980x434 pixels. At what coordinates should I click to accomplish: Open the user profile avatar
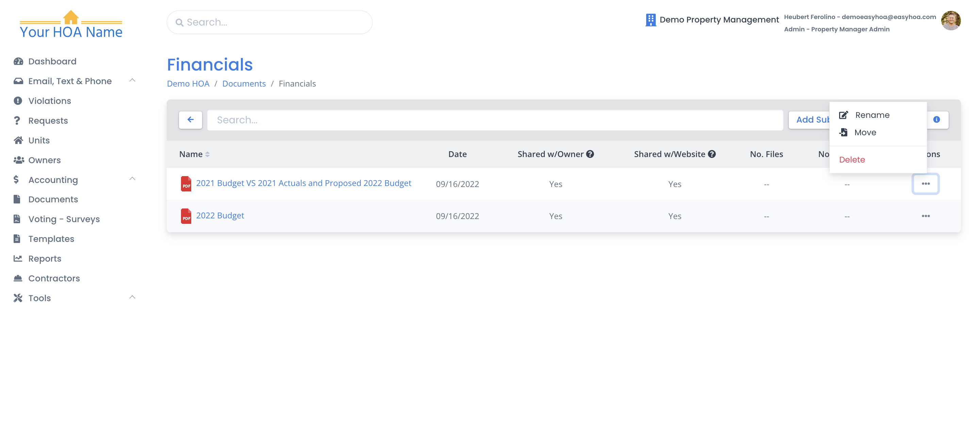(x=951, y=20)
